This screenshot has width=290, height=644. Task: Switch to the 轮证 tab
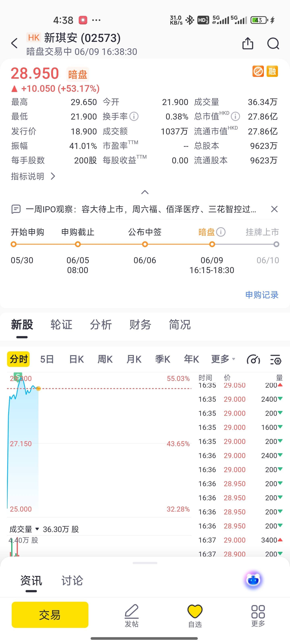point(61,324)
